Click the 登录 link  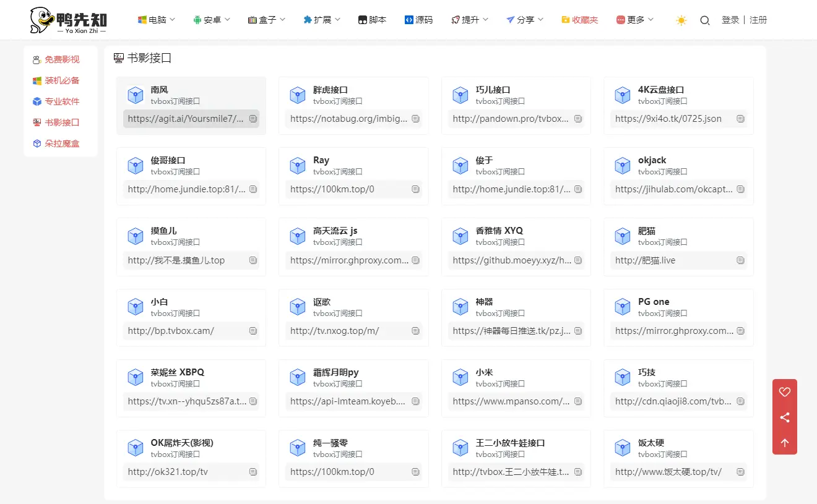coord(730,20)
